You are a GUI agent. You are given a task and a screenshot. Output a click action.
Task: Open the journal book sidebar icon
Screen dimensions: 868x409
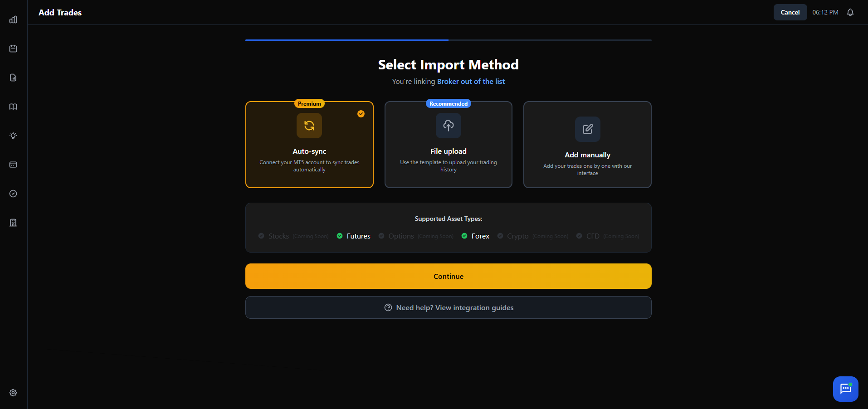[x=13, y=107]
